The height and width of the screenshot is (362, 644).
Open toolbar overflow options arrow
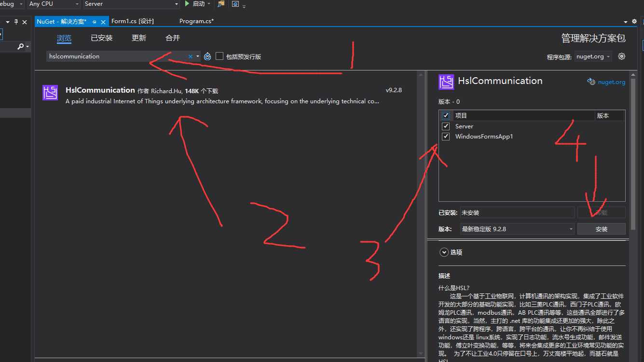point(244,6)
